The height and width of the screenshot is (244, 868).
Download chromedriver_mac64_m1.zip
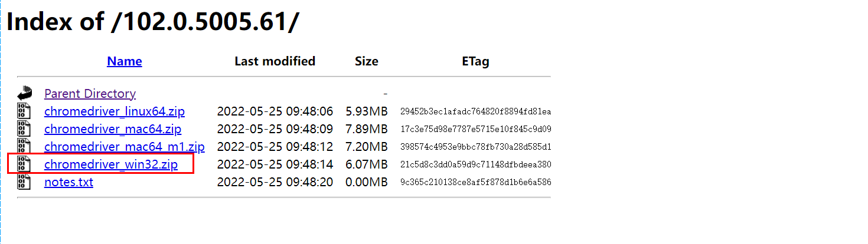pos(124,147)
